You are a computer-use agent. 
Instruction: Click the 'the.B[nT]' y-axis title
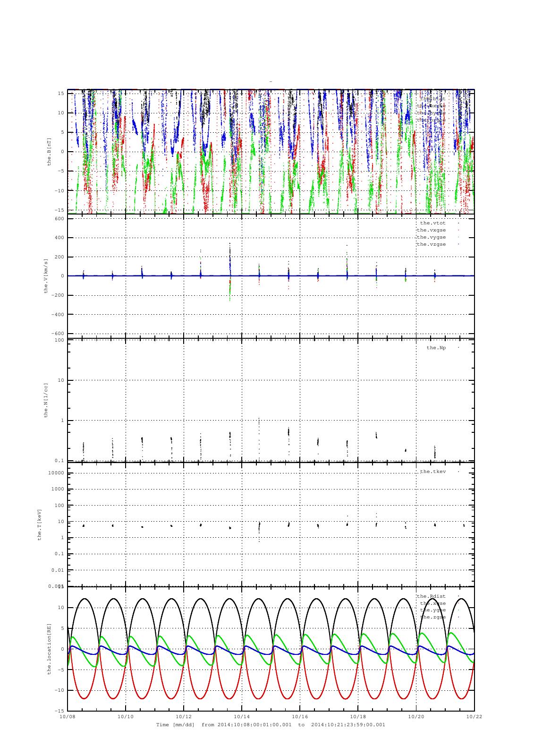tap(49, 151)
